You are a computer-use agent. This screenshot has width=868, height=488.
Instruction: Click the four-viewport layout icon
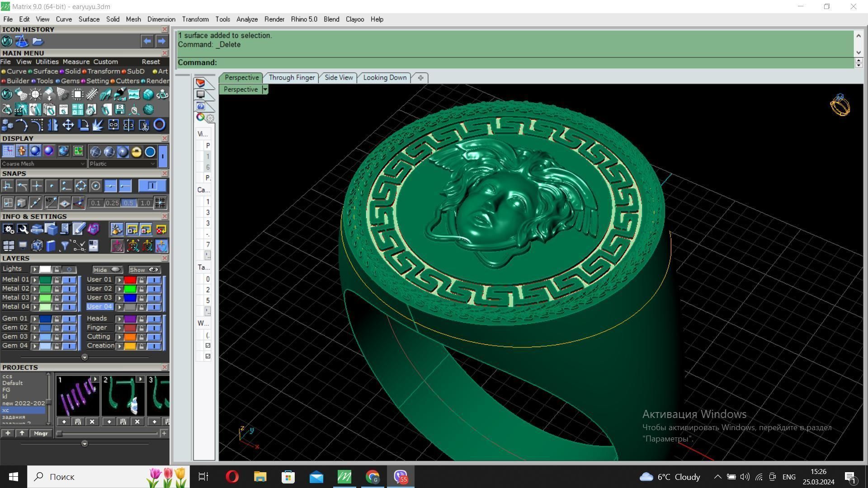[9, 246]
